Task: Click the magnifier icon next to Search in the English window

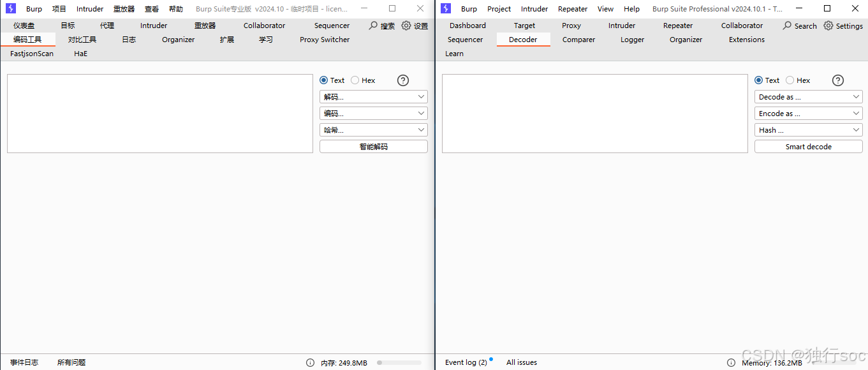Action: coord(788,26)
